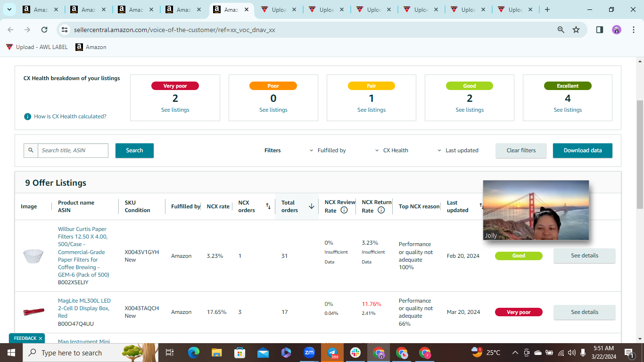Sort by Total orders using the down arrow

pos(312,206)
